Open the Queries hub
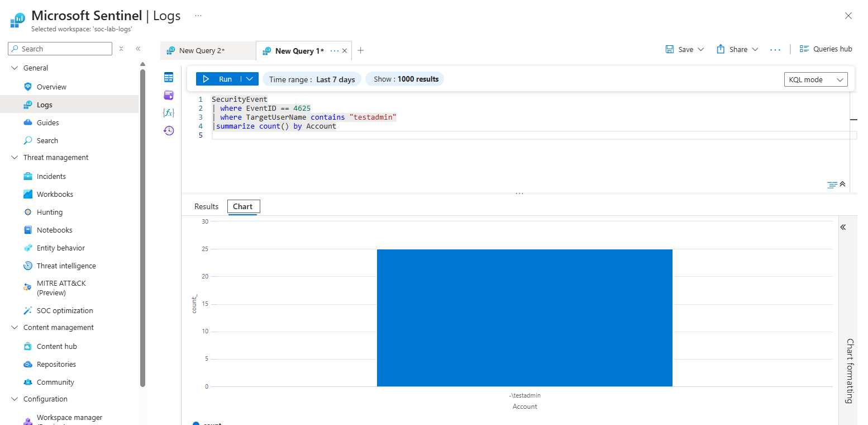Image resolution: width=868 pixels, height=425 pixels. point(826,49)
